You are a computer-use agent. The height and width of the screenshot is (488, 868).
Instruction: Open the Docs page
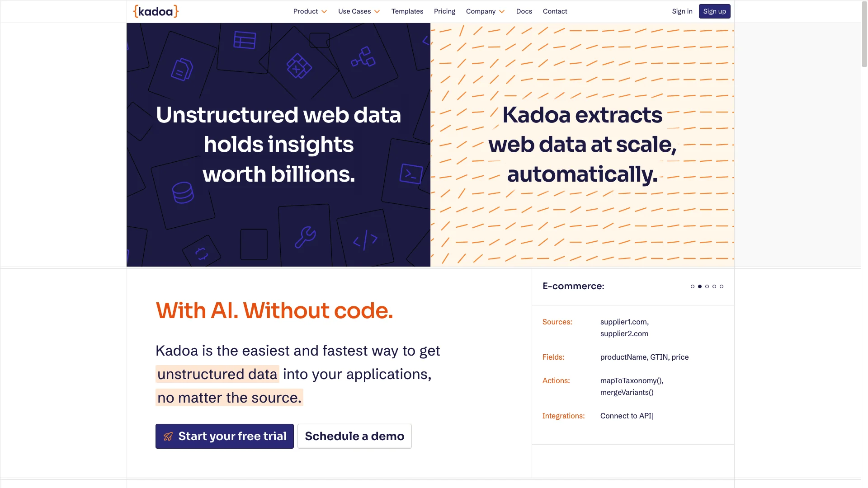tap(524, 11)
